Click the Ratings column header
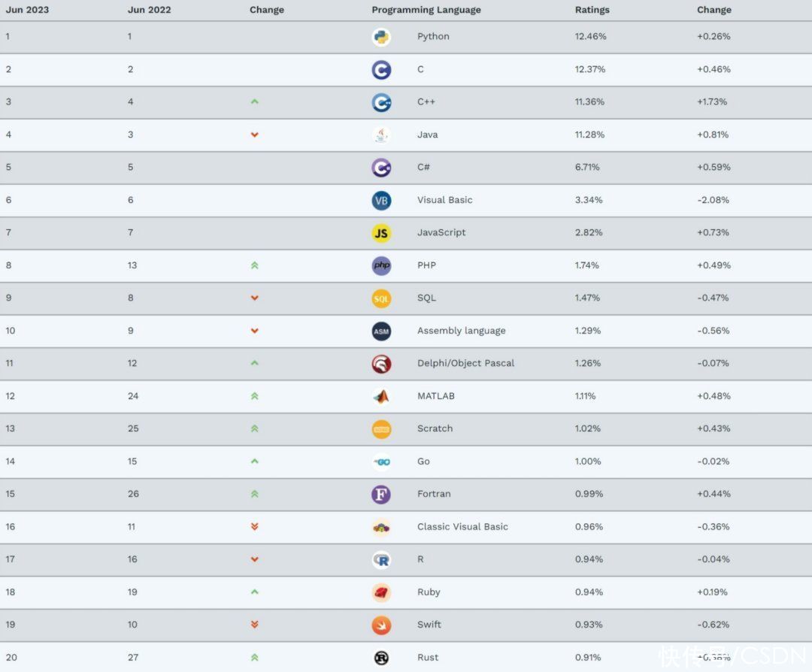Image resolution: width=812 pixels, height=672 pixels. [592, 10]
